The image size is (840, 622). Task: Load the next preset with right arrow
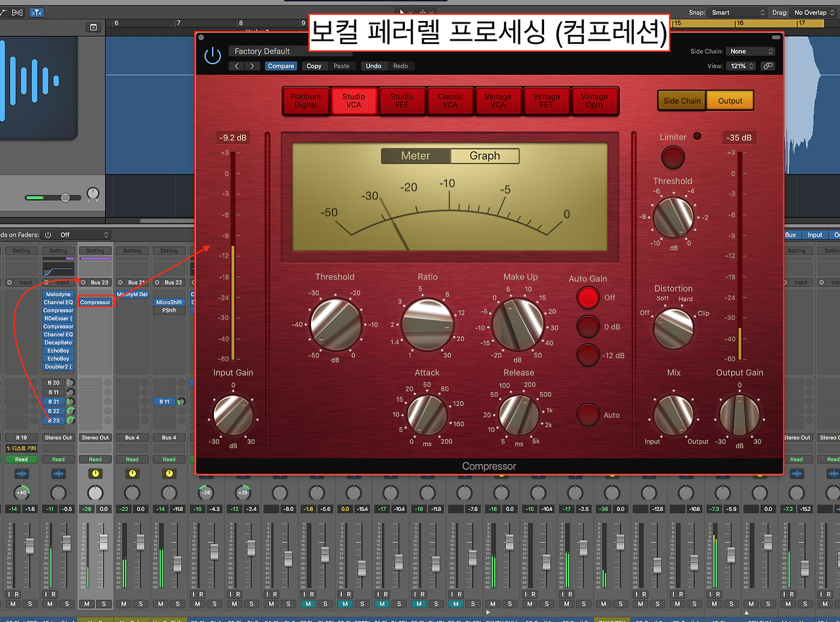(x=253, y=66)
